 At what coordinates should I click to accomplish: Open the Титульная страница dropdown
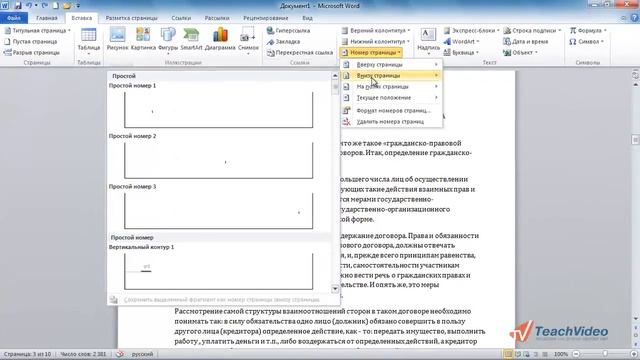pos(37,31)
